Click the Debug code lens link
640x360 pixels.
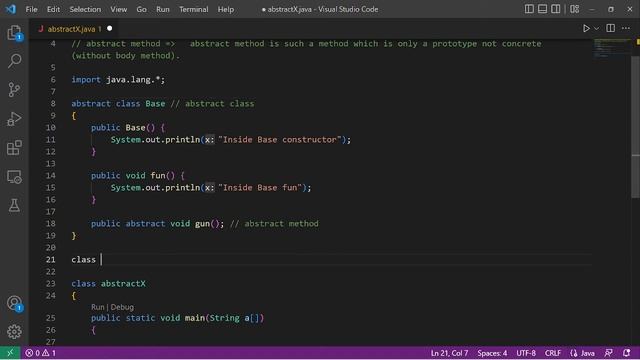[x=122, y=307]
